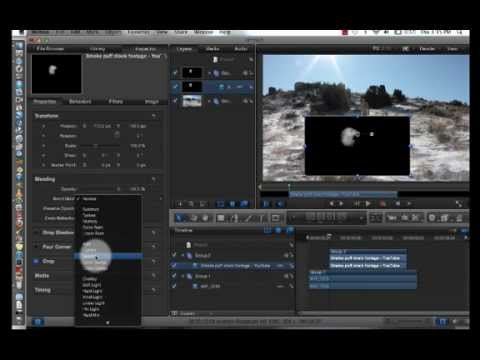480x360 pixels.
Task: Toggle visibility of selected smoke layer
Action: click(x=175, y=87)
